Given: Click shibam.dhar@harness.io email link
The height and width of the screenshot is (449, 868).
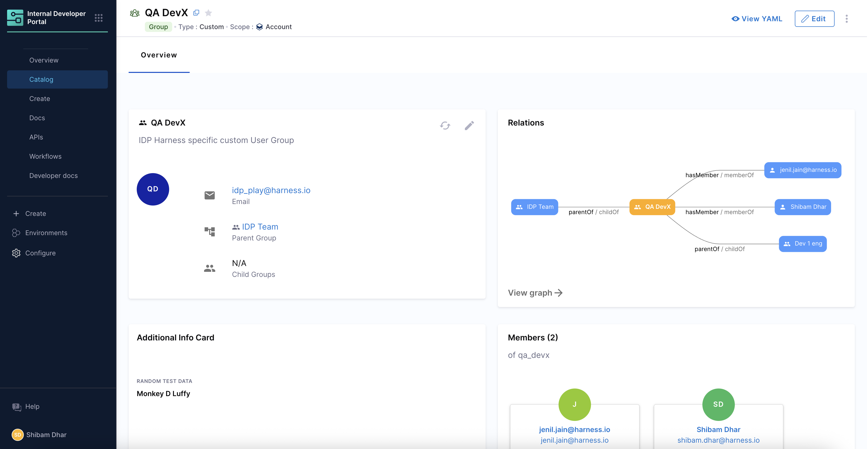Looking at the screenshot, I should coord(718,440).
